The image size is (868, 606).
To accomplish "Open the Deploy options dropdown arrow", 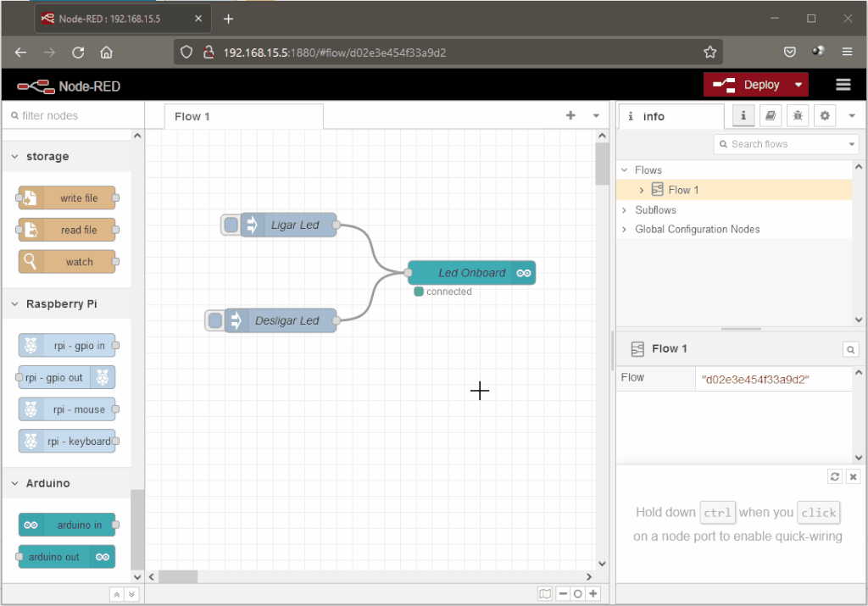I will [x=798, y=85].
